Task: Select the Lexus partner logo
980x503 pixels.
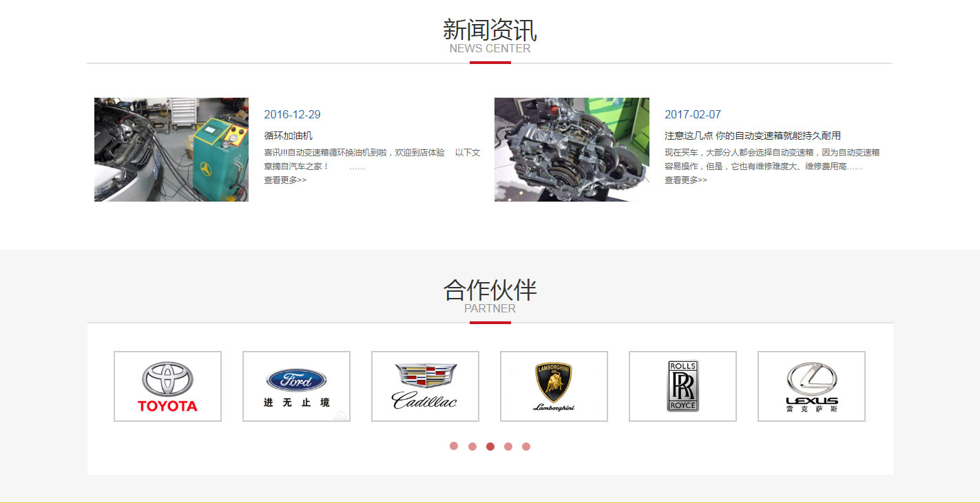Action: (x=811, y=386)
